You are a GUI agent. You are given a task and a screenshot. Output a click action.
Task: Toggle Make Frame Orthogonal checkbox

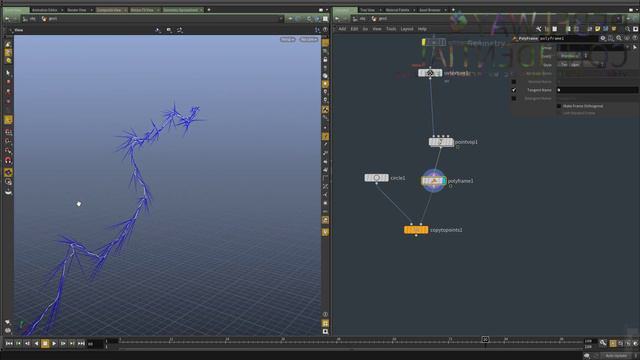pos(559,106)
